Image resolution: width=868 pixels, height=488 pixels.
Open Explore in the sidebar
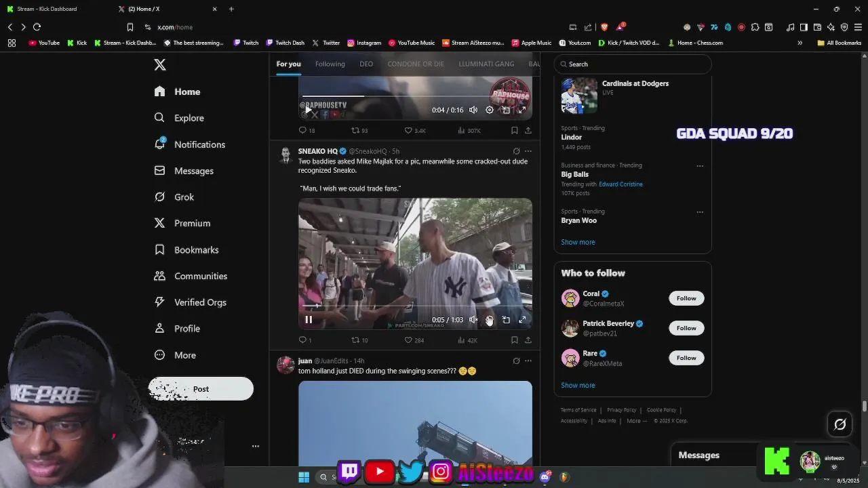(179, 118)
